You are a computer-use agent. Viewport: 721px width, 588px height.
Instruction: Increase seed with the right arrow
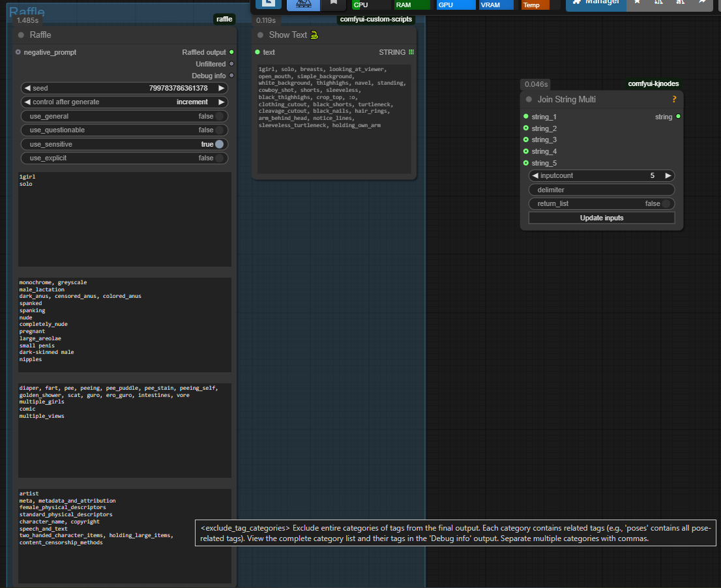[222, 88]
